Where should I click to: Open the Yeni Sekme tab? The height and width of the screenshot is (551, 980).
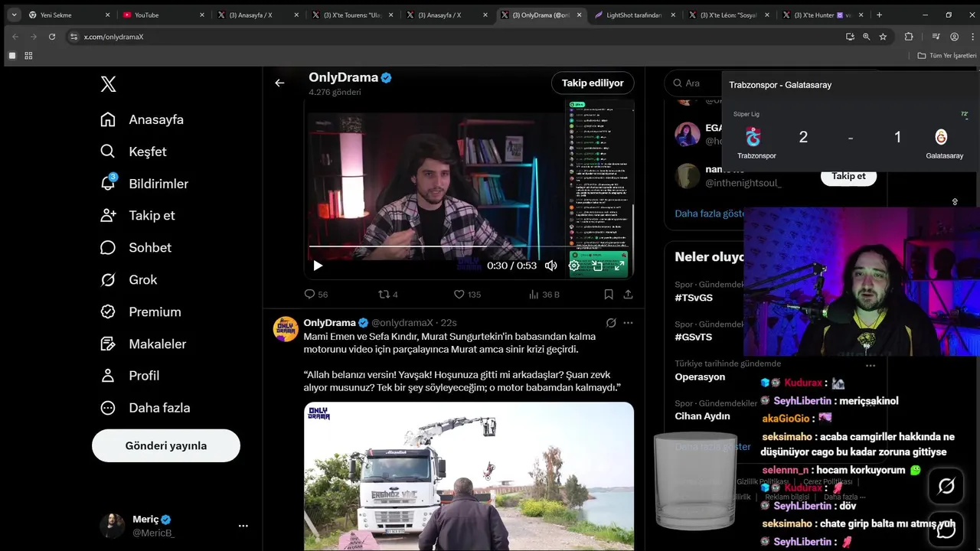coord(68,15)
